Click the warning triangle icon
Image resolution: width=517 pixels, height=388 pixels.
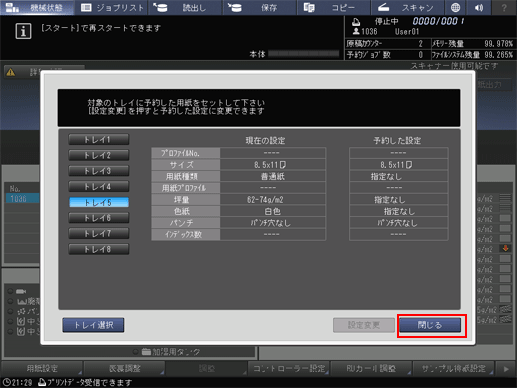(11, 72)
